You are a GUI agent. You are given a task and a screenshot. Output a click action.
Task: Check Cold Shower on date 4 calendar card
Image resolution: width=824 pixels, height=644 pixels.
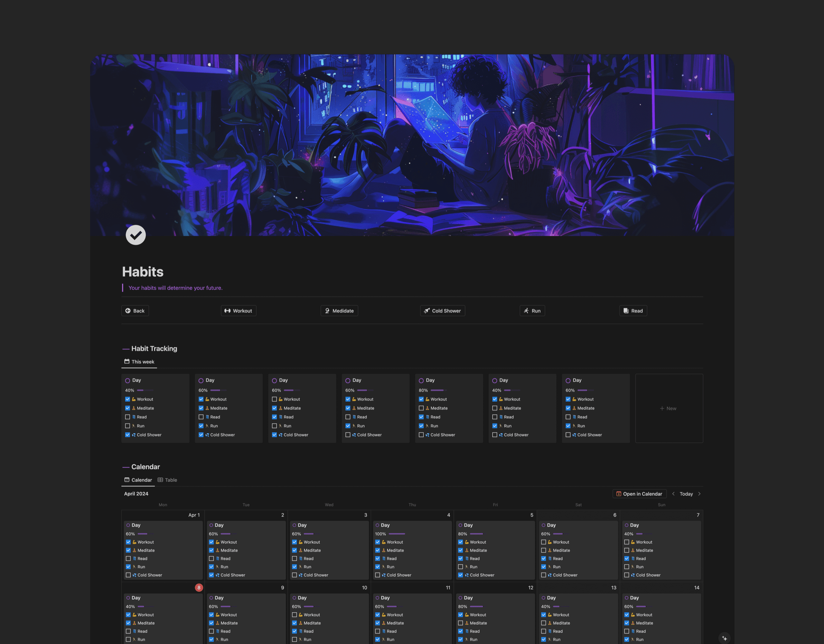pos(377,575)
